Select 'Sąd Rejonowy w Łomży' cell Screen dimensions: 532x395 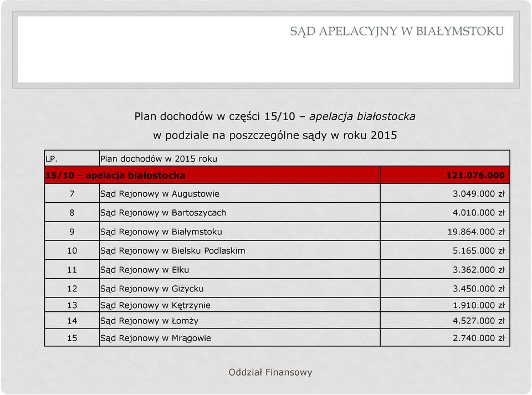click(x=240, y=320)
